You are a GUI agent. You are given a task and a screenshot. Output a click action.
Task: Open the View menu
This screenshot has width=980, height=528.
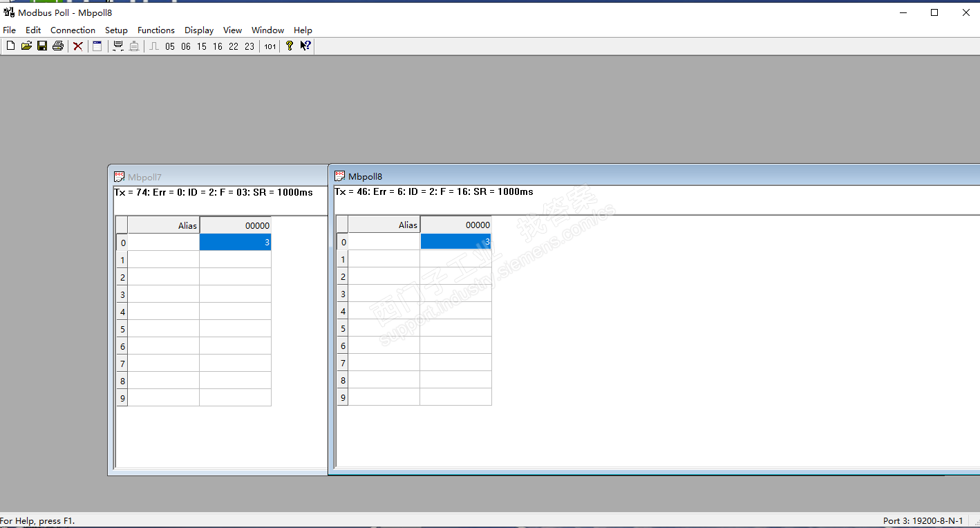[x=233, y=30]
